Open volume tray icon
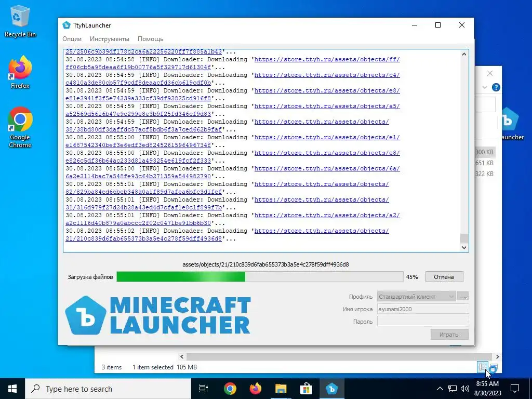The height and width of the screenshot is (399, 532). coord(465,389)
